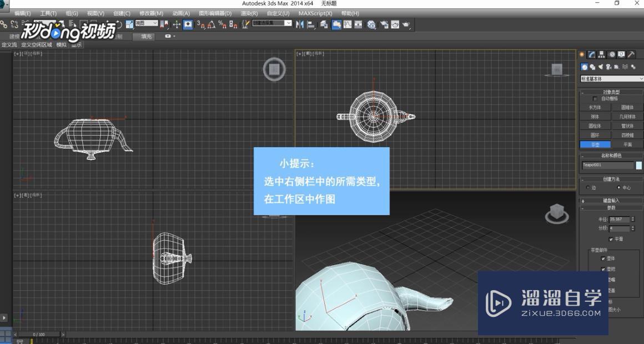Click the 长方体 box button
The image size is (644, 344).
[x=595, y=108]
